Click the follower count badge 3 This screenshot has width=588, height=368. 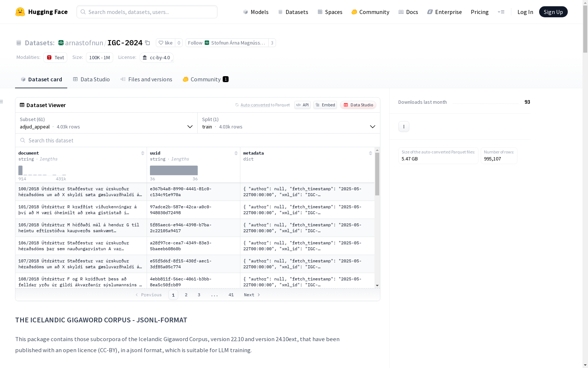click(x=272, y=43)
